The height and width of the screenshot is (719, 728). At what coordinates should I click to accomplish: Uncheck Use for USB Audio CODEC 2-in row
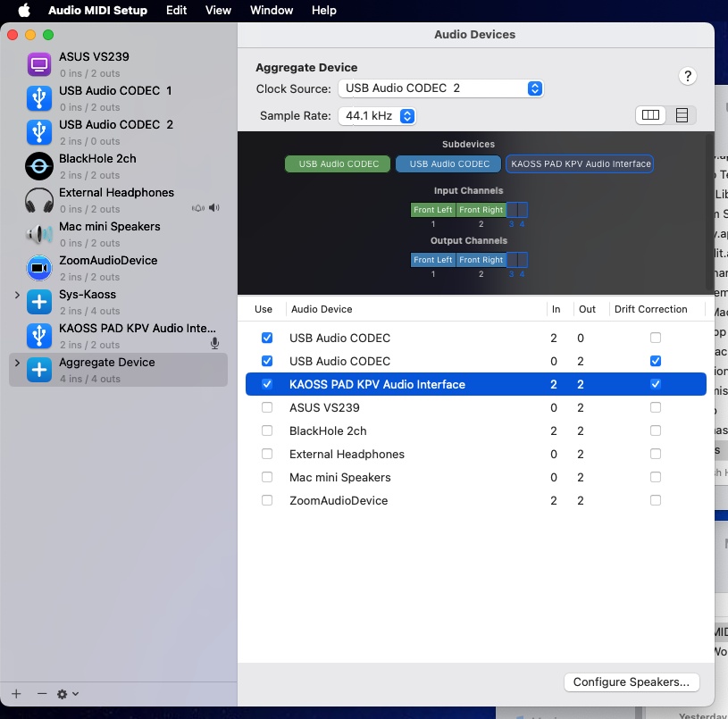pyautogui.click(x=267, y=338)
